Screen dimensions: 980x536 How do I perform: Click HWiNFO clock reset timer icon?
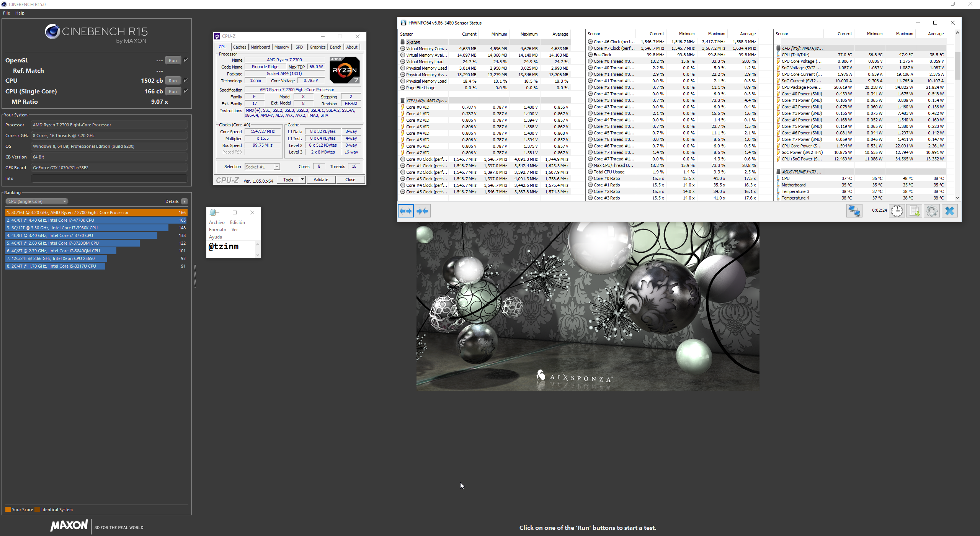coord(897,211)
